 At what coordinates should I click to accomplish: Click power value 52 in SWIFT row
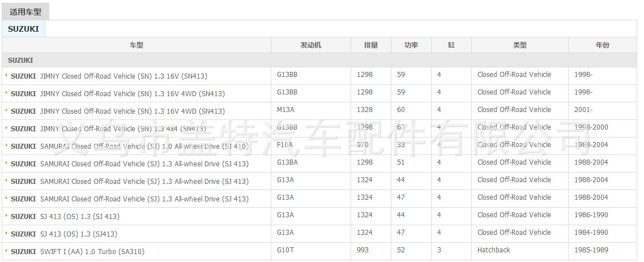tap(401, 250)
